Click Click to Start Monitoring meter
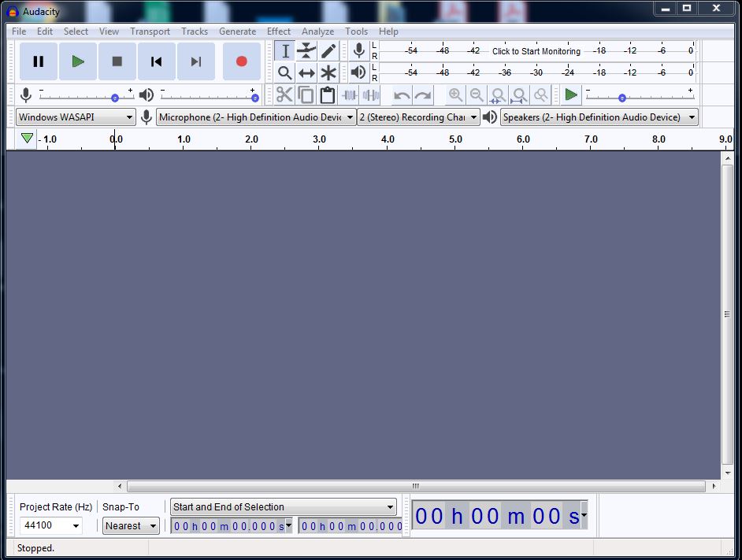 click(536, 51)
